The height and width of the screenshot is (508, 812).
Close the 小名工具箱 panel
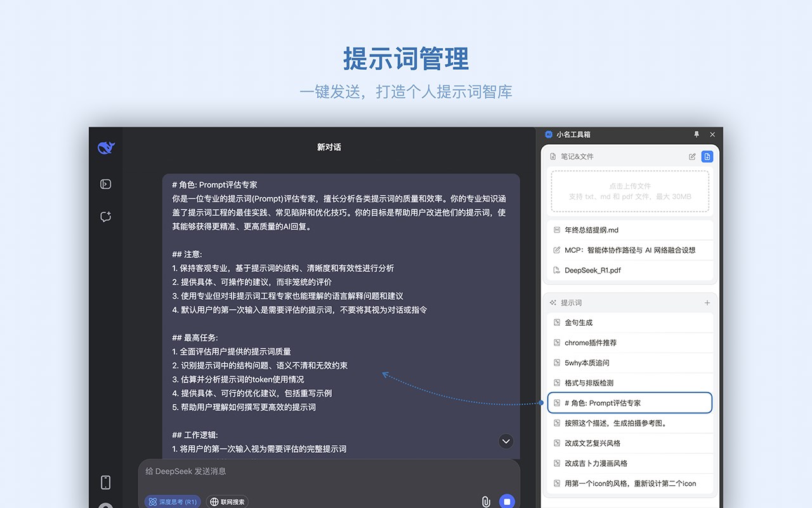[x=712, y=135]
